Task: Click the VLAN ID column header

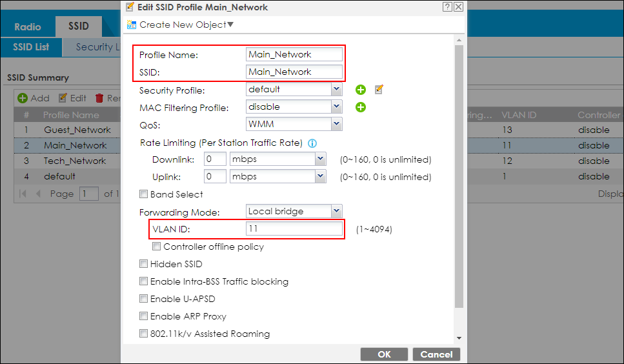Action: (x=519, y=115)
